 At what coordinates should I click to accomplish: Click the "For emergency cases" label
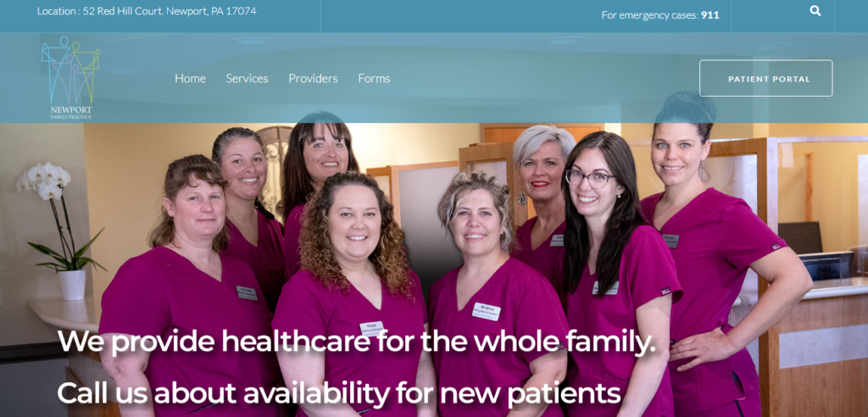[650, 15]
